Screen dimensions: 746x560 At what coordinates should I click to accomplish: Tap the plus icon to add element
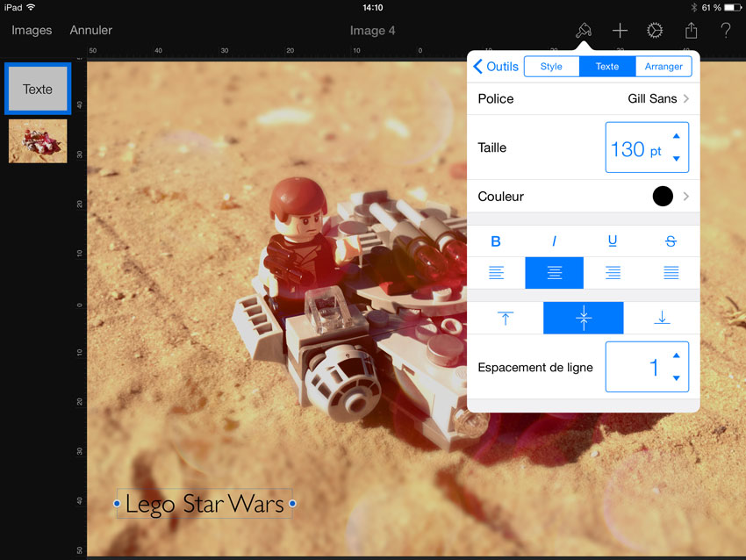point(620,31)
